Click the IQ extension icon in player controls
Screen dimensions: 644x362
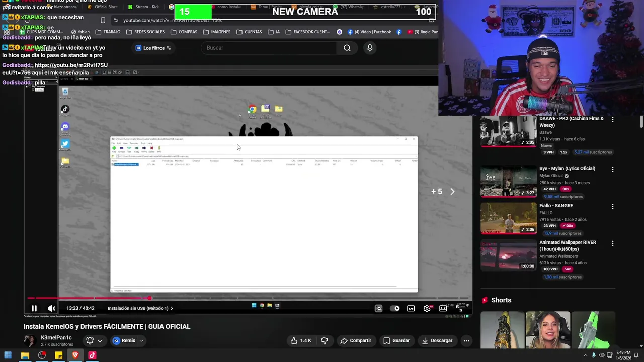pyautogui.click(x=379, y=308)
